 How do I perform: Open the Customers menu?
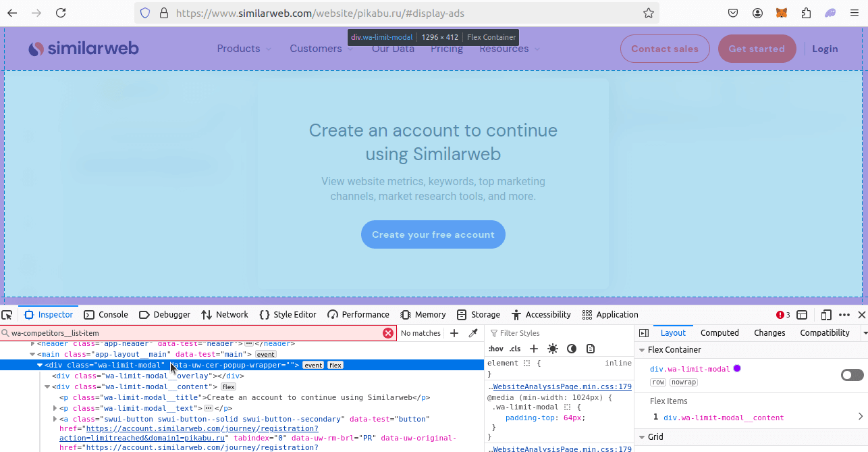[x=321, y=49]
